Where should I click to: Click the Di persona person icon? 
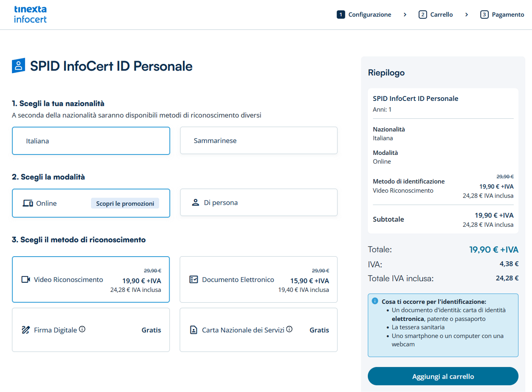point(195,203)
